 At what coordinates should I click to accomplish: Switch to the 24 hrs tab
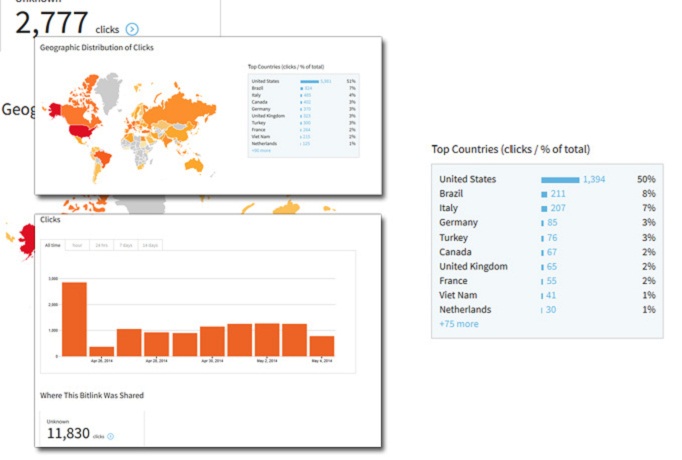(x=101, y=245)
